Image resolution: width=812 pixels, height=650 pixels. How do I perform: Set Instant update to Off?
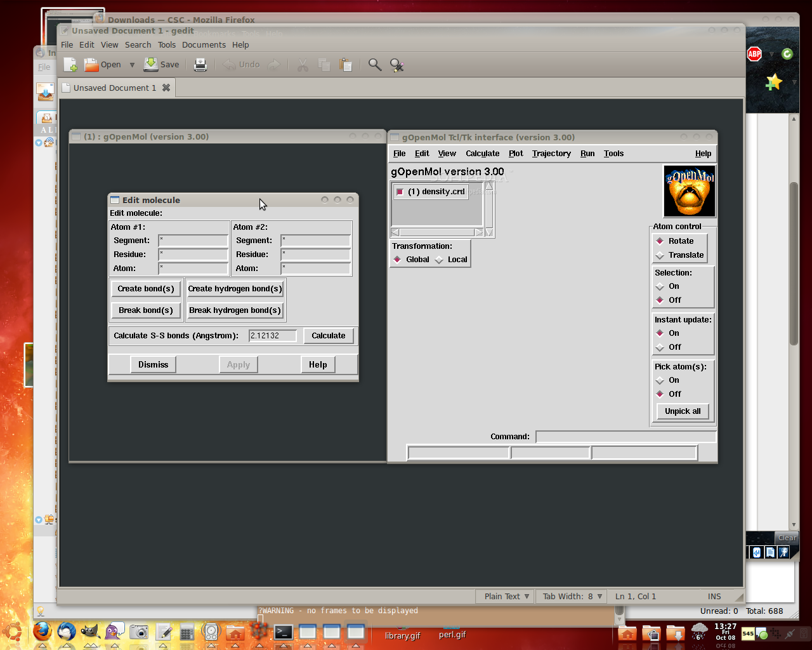tap(669, 347)
